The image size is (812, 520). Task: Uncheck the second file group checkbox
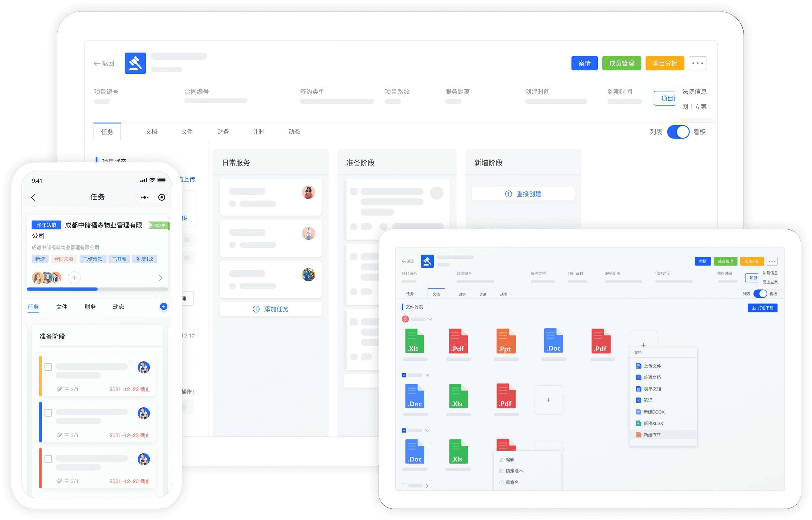404,375
